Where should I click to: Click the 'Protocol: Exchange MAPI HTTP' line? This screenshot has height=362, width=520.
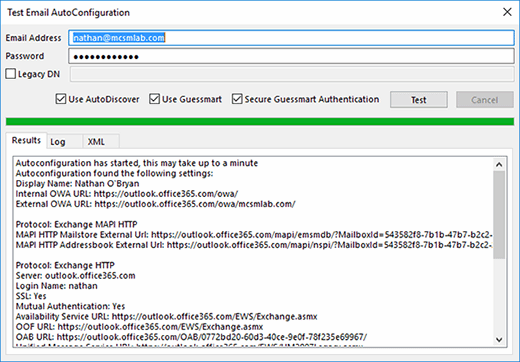76,224
